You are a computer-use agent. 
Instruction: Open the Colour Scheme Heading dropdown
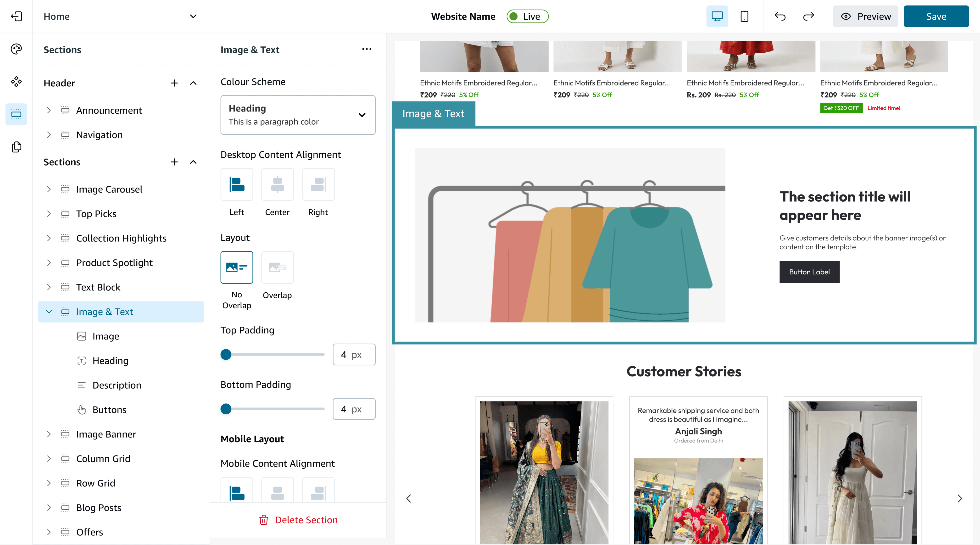[298, 115]
